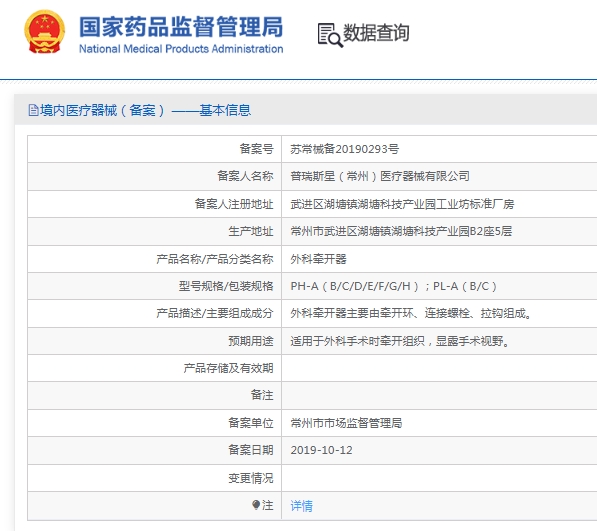Click filing date 2019-10-12
The image size is (597, 531).
[x=321, y=450]
